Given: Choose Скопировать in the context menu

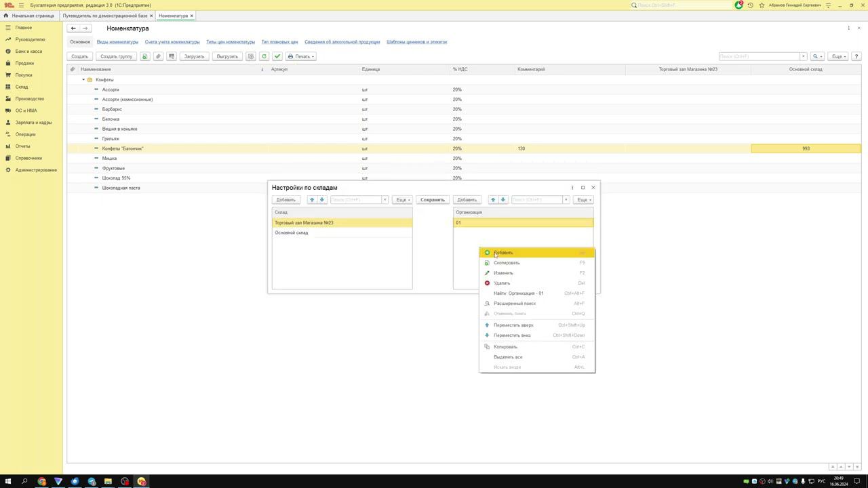Looking at the screenshot, I should 536,263.
